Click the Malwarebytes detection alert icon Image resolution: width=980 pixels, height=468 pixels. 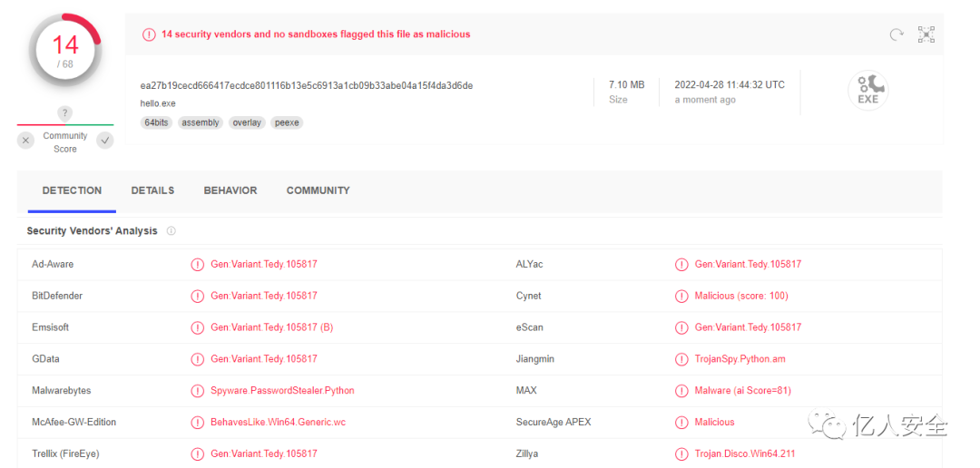pyautogui.click(x=198, y=391)
